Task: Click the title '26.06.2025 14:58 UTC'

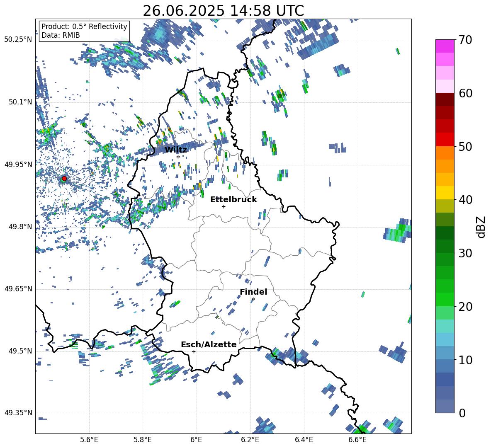Action: 223,11
